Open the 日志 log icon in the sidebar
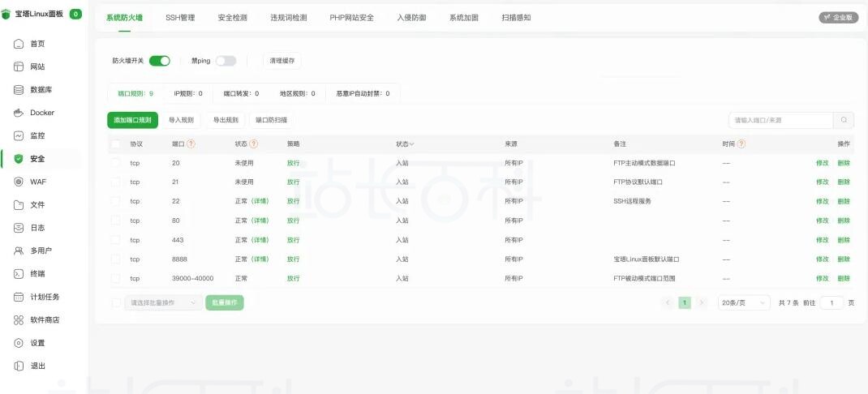Image resolution: width=868 pixels, height=394 pixels. (19, 228)
